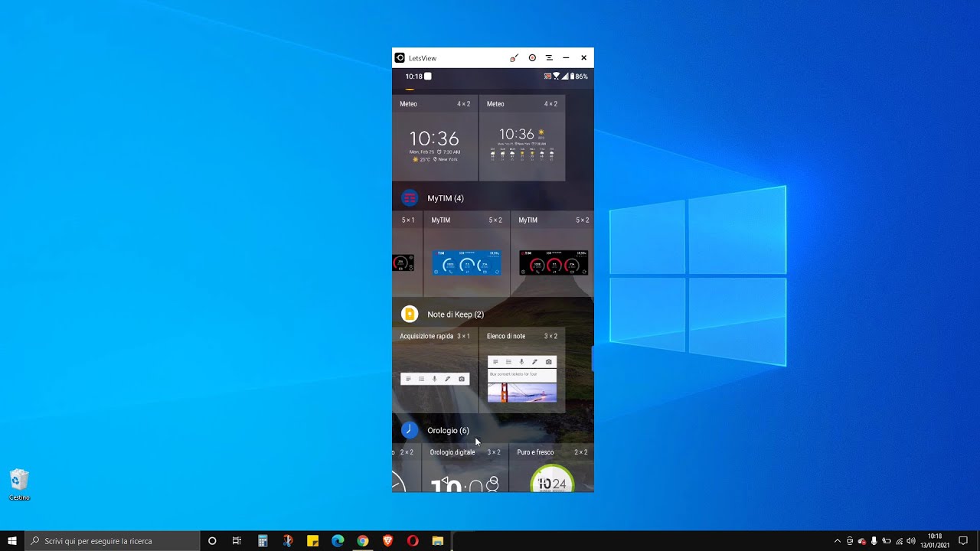Image resolution: width=980 pixels, height=551 pixels.
Task: Tap the Orologio (6) section header
Action: (x=448, y=430)
